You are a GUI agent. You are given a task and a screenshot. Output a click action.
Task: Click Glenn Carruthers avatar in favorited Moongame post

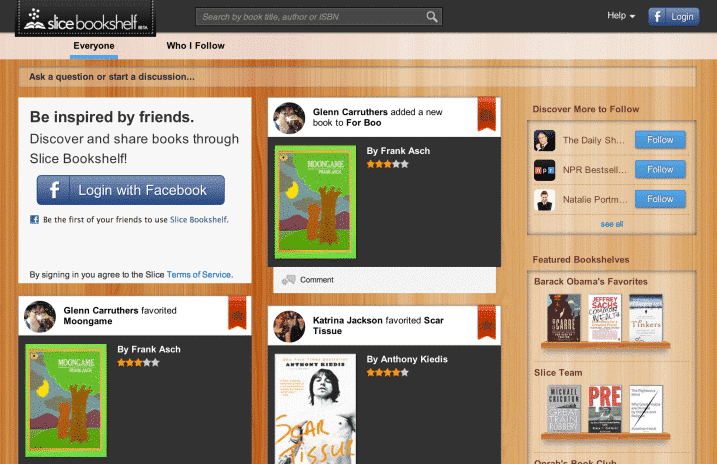pyautogui.click(x=40, y=316)
